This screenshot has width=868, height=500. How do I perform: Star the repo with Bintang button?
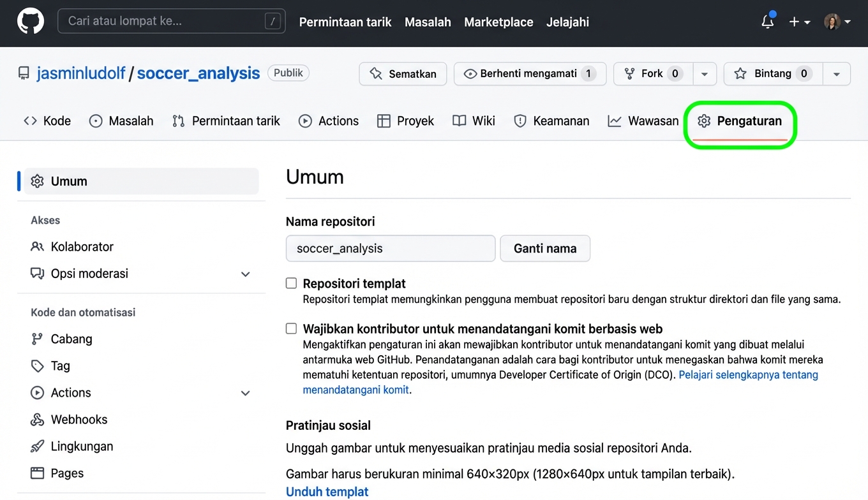(x=773, y=73)
